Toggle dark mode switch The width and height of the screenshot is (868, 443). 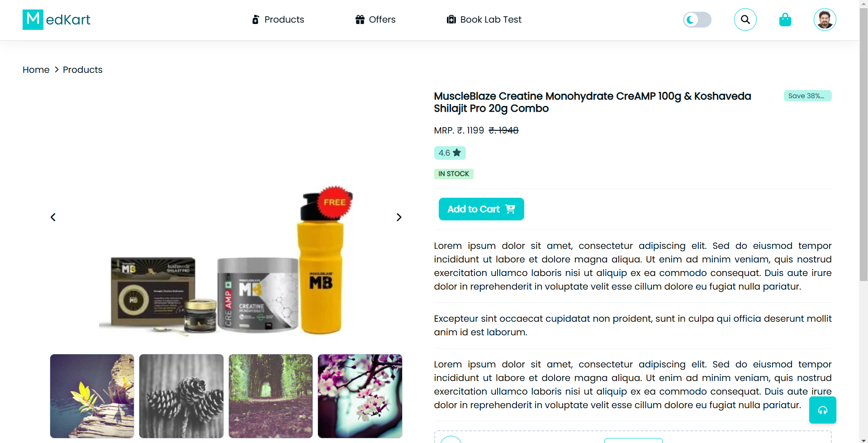tap(697, 19)
